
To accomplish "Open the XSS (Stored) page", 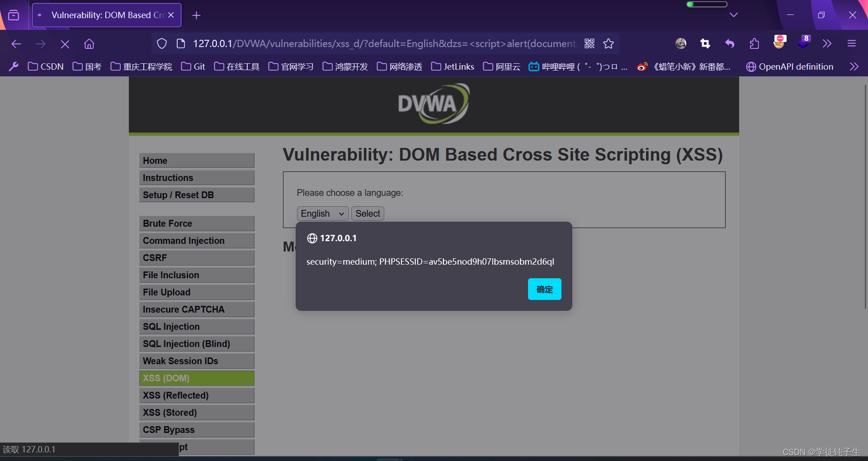I will 197,413.
